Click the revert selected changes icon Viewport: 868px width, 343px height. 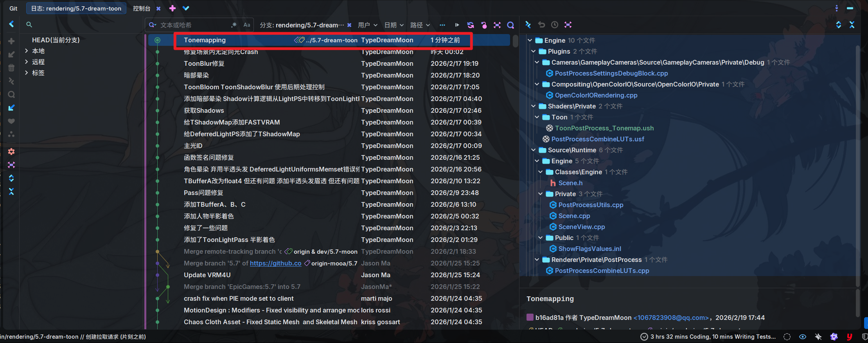(541, 25)
